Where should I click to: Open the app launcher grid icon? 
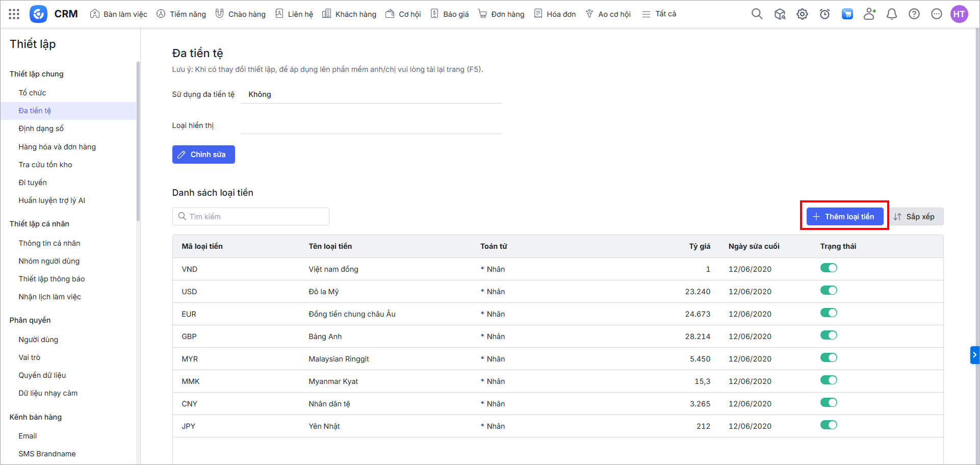point(14,14)
